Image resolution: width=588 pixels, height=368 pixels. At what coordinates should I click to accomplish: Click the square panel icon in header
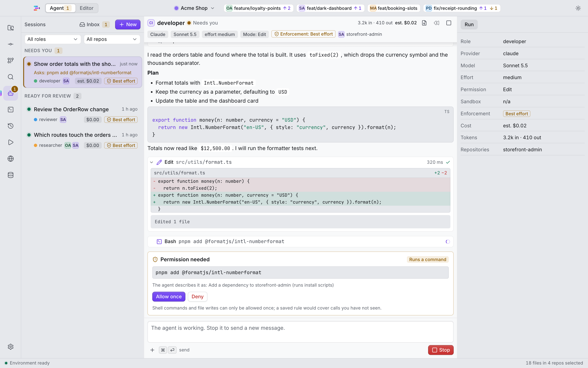coord(449,23)
